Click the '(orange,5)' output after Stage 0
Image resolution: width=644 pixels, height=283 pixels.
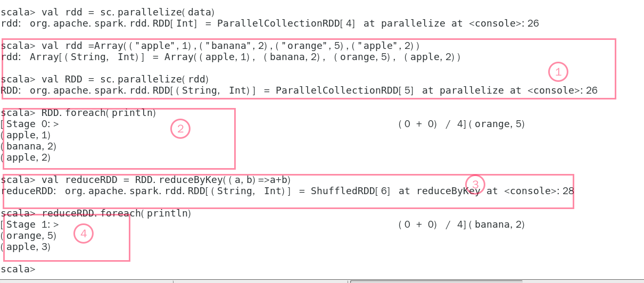(x=497, y=124)
